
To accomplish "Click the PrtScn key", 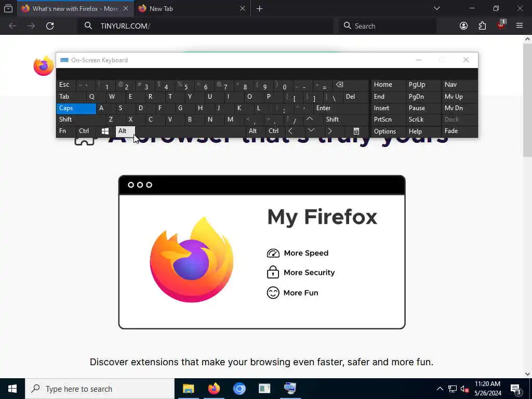I will pyautogui.click(x=388, y=119).
